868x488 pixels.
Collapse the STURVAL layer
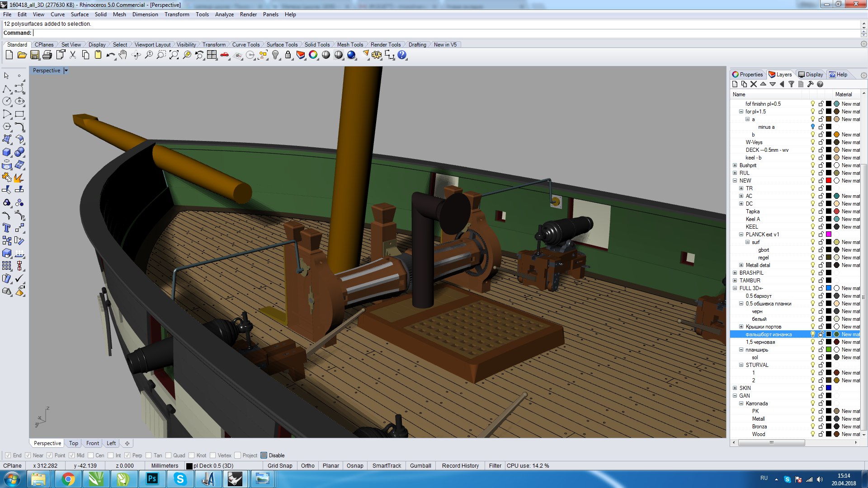tap(741, 365)
